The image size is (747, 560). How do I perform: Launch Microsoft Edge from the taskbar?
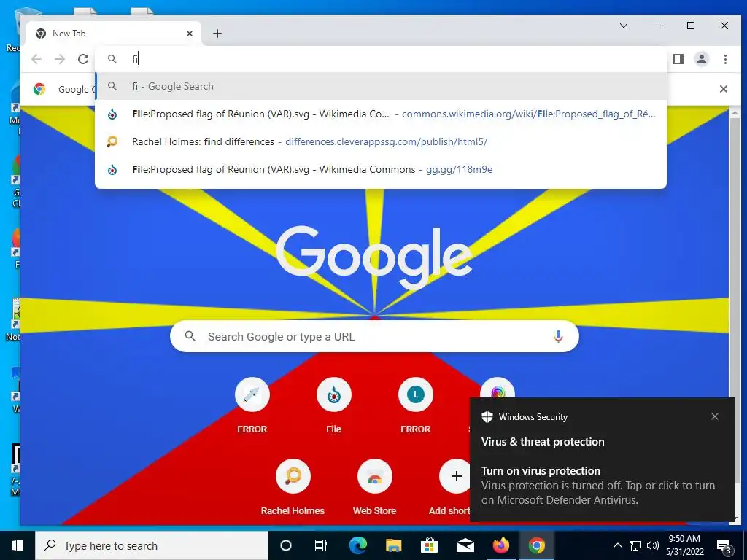[357, 545]
